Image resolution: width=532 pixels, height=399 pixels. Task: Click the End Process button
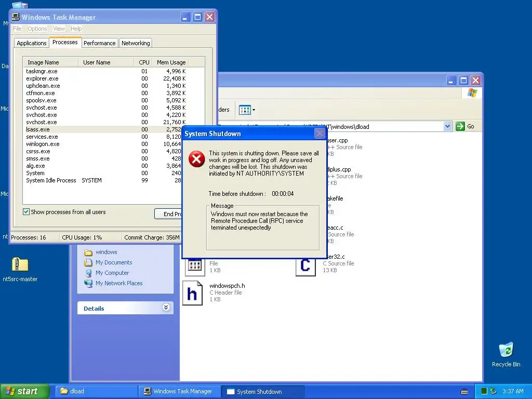(x=168, y=214)
